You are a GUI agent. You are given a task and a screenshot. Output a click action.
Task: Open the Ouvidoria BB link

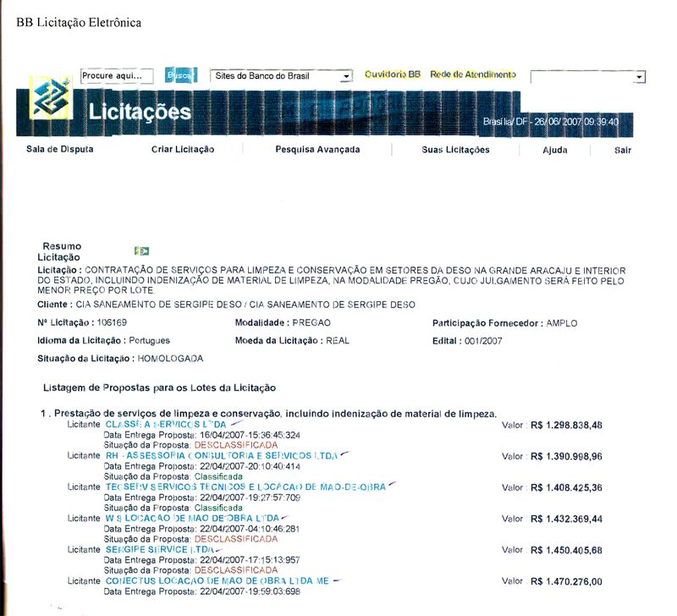[393, 74]
